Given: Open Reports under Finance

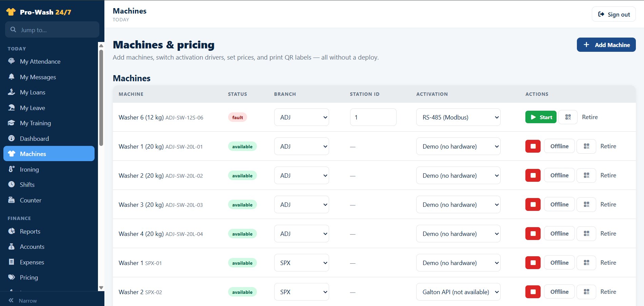Looking at the screenshot, I should point(49,231).
